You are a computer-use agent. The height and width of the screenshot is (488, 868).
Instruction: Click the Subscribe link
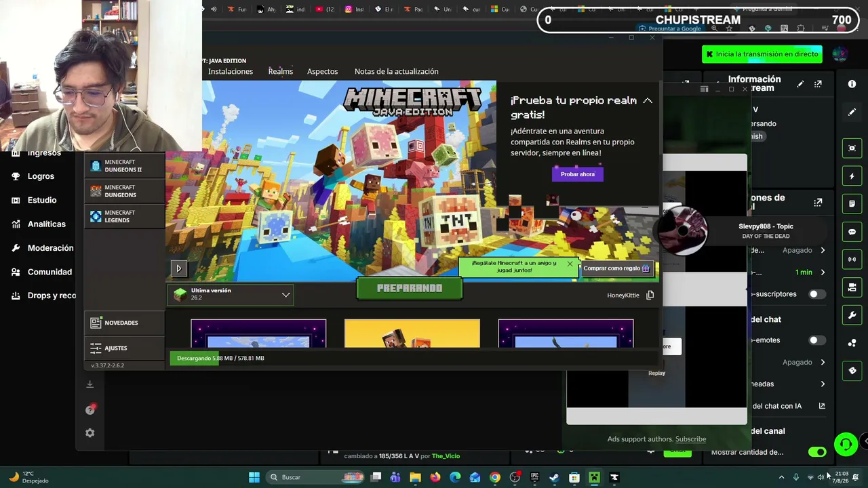click(690, 439)
